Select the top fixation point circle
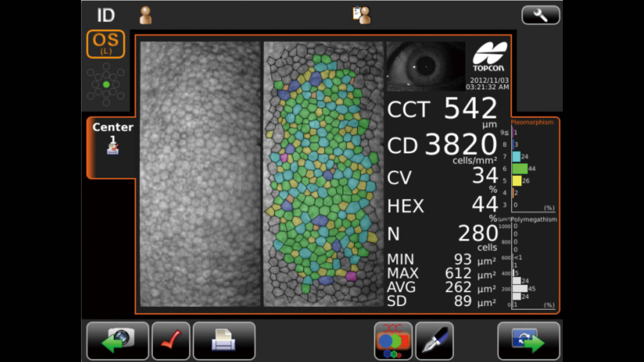Viewport: 644px width, 362px height. (106, 66)
